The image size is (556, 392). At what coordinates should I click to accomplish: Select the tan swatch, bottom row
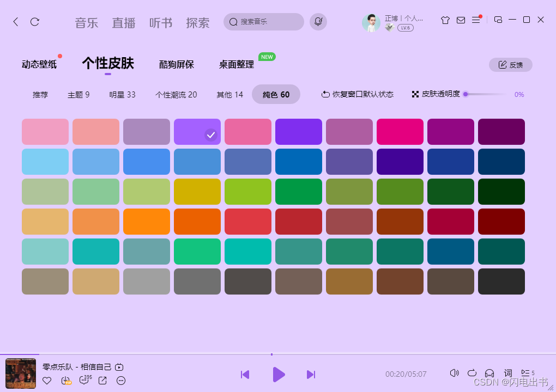96,281
